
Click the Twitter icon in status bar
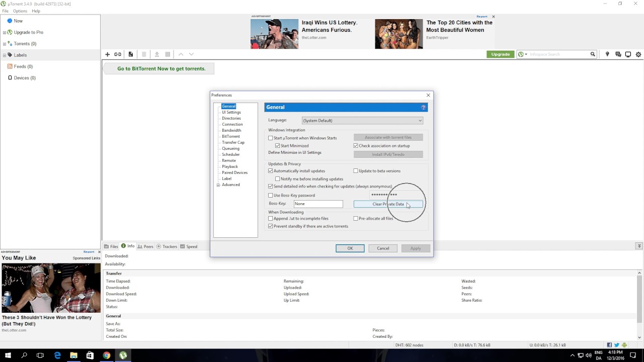(x=617, y=345)
